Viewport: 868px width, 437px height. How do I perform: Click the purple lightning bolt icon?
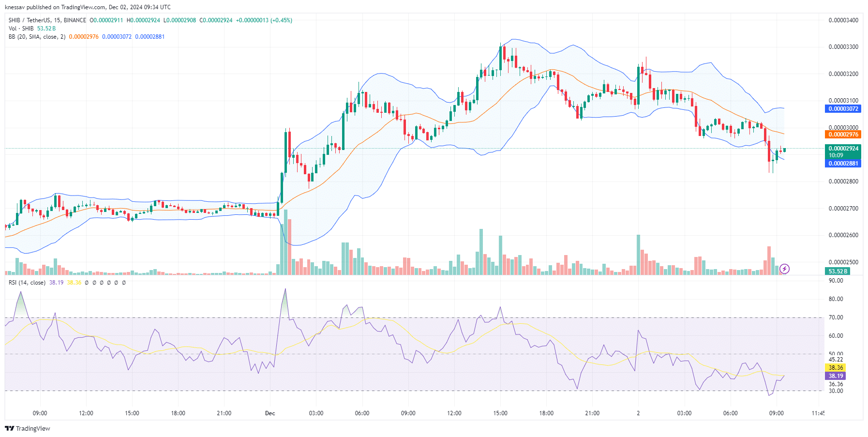pyautogui.click(x=785, y=269)
